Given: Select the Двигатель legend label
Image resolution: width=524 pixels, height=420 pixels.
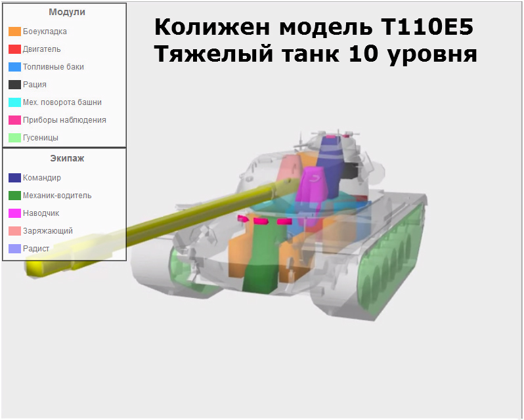Looking at the screenshot, I should click(42, 49).
